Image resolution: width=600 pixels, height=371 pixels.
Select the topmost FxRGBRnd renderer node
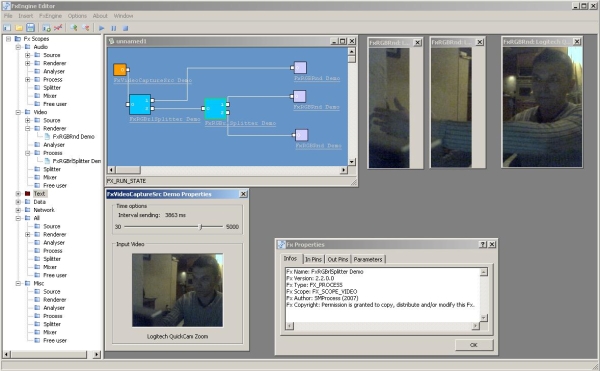click(x=300, y=67)
